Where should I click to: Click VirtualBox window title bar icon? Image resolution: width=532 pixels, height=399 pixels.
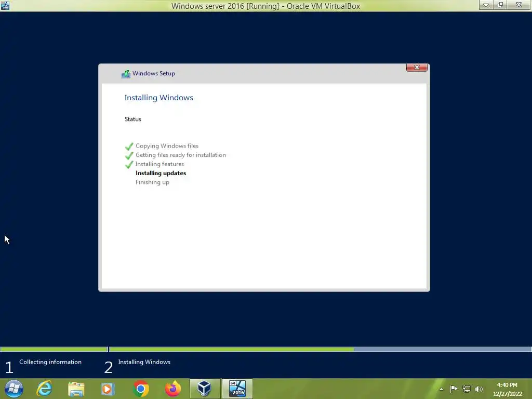(x=5, y=5)
